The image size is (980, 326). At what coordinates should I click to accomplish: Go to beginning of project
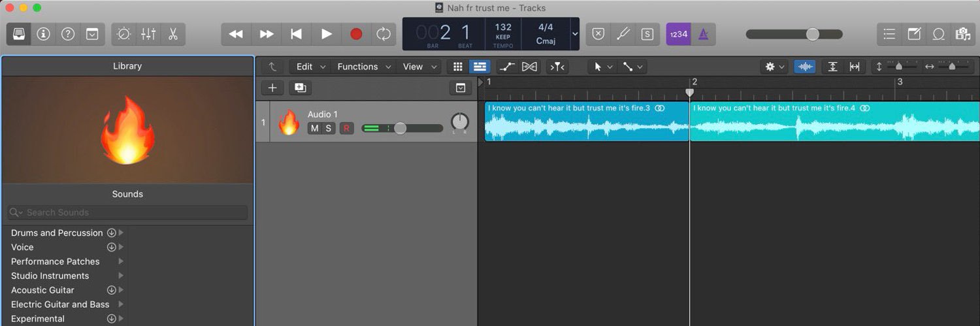tap(297, 34)
